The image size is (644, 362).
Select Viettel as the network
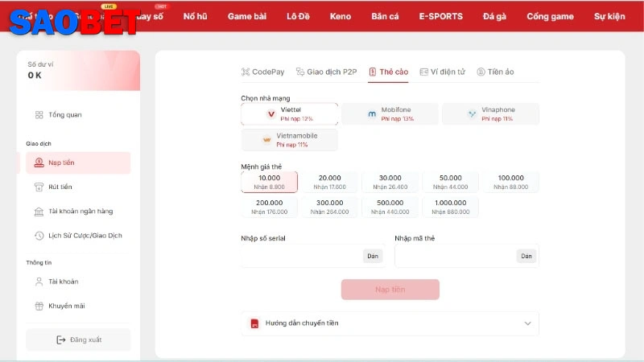[x=290, y=114]
